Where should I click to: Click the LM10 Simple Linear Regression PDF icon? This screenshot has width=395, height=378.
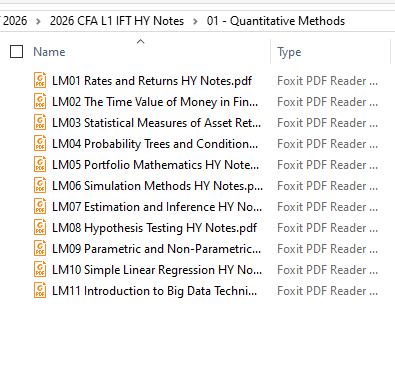tap(40, 269)
